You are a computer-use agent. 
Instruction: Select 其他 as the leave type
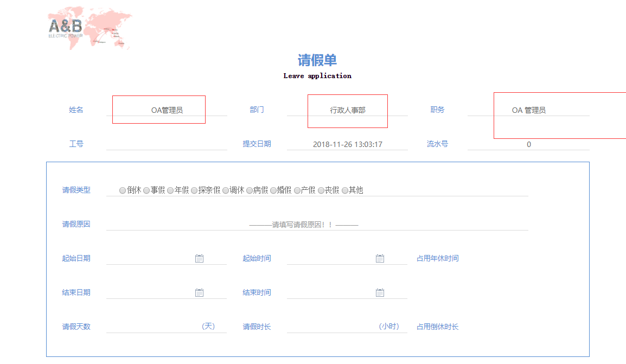(x=345, y=190)
